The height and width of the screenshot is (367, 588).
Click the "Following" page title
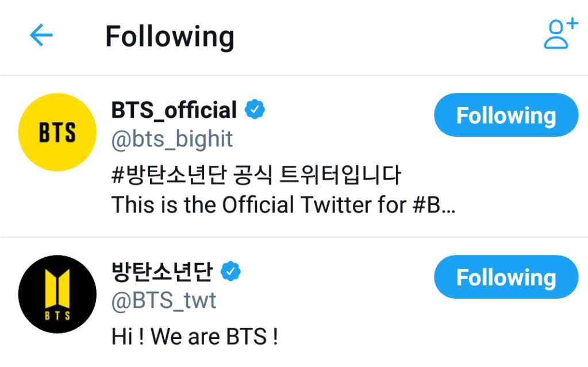[170, 37]
